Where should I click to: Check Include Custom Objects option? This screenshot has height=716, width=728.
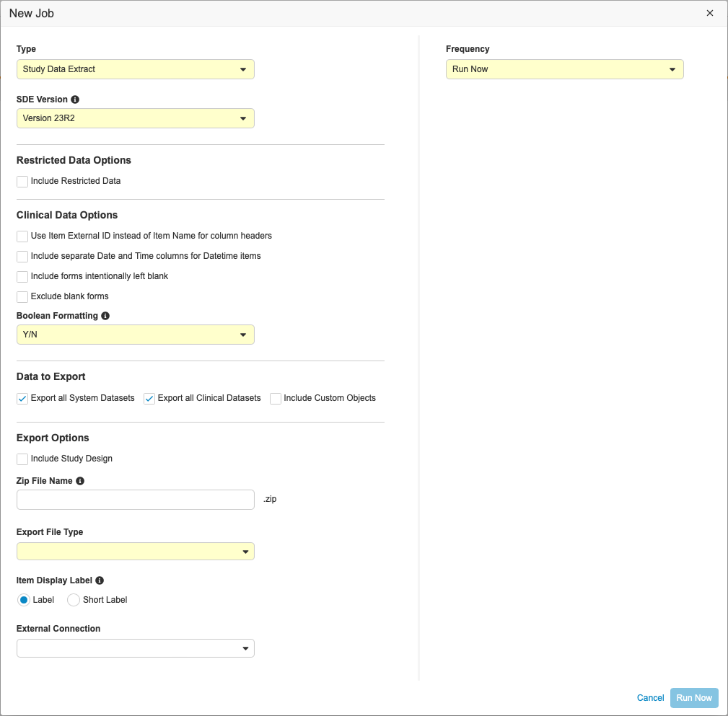[276, 399]
